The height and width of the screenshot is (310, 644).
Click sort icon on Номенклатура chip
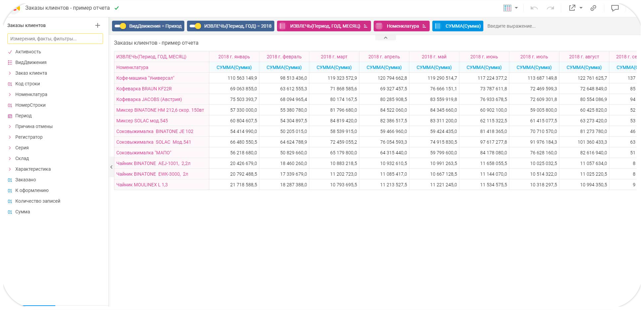point(424,26)
